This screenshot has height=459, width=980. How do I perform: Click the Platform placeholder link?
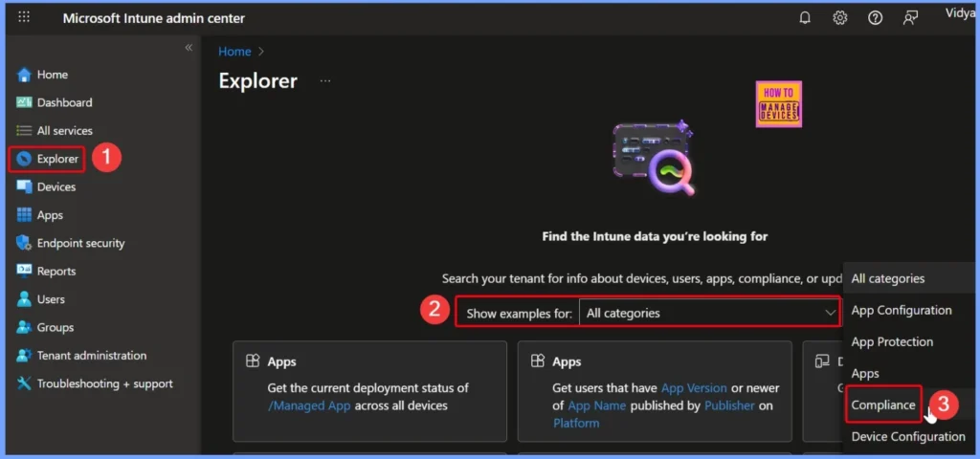pyautogui.click(x=575, y=423)
